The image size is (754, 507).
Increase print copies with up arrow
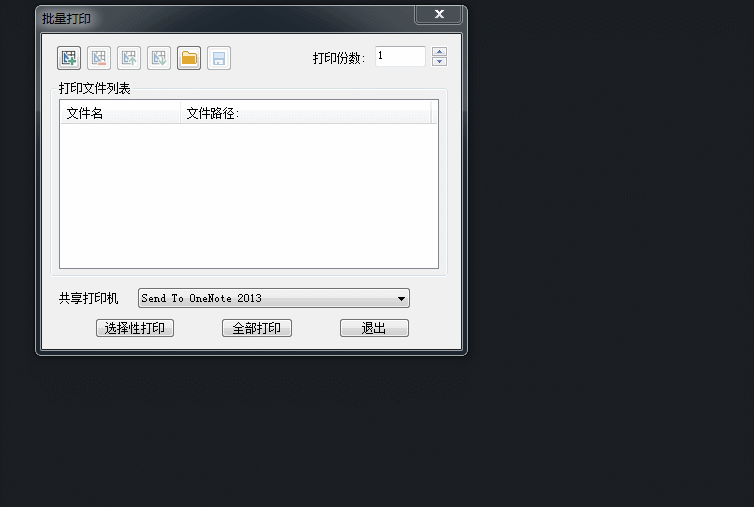[440, 51]
